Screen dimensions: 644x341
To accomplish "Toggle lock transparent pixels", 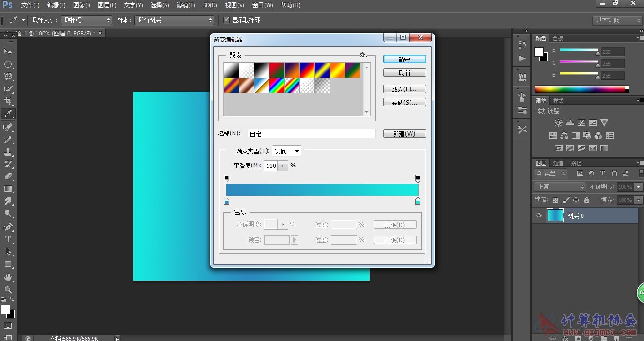I will coord(555,200).
